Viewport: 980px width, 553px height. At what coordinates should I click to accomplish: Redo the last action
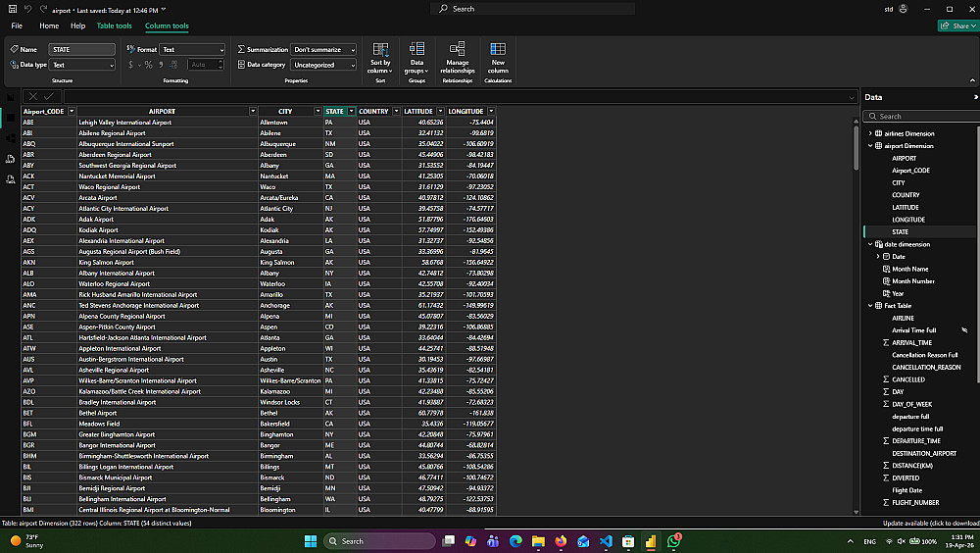43,9
